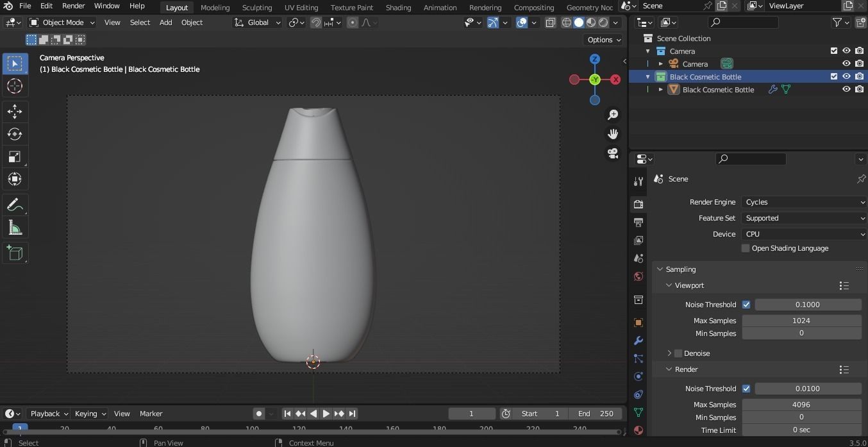The height and width of the screenshot is (447, 868).
Task: Open the Material properties tab
Action: click(x=638, y=430)
